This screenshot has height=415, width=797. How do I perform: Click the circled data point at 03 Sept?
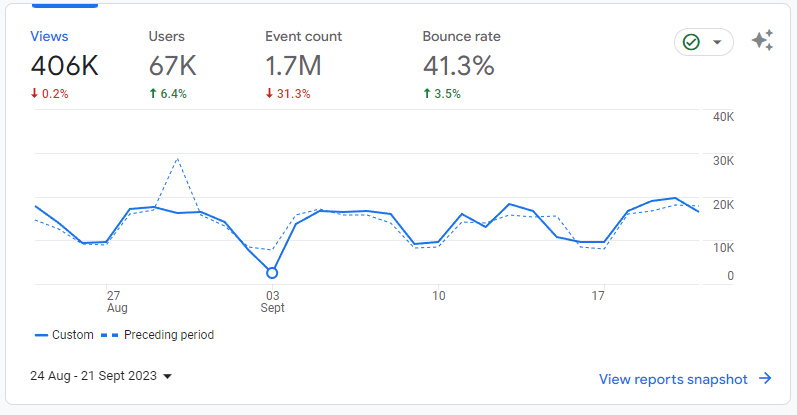pos(271,272)
